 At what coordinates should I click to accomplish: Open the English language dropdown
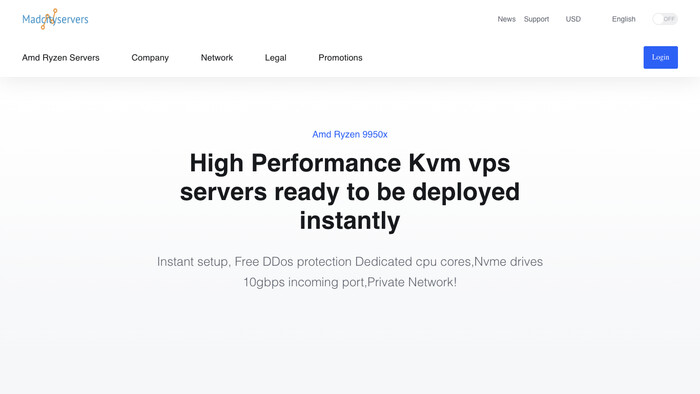pos(623,19)
